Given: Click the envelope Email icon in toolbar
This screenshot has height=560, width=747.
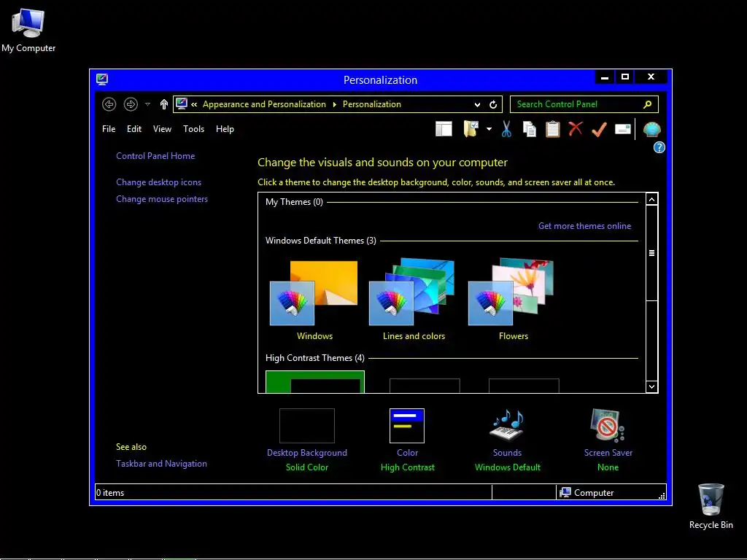Looking at the screenshot, I should click(x=623, y=129).
